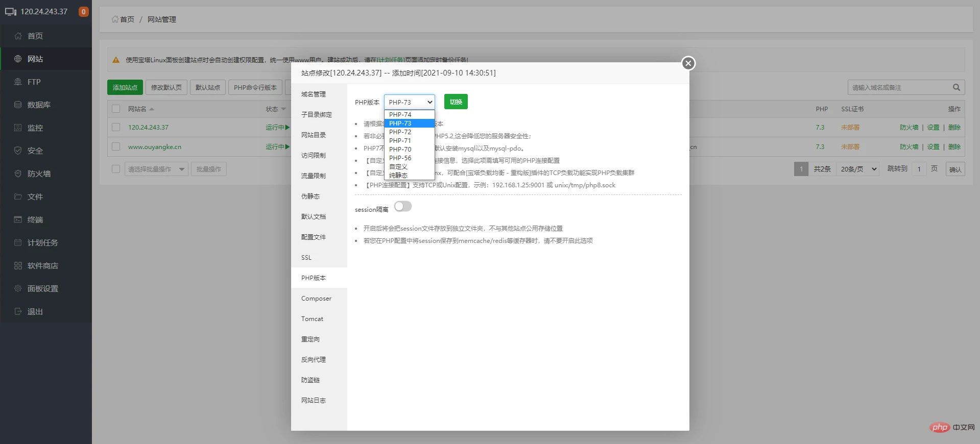
Task: Select PHP-56 from the version list
Action: [x=410, y=158]
